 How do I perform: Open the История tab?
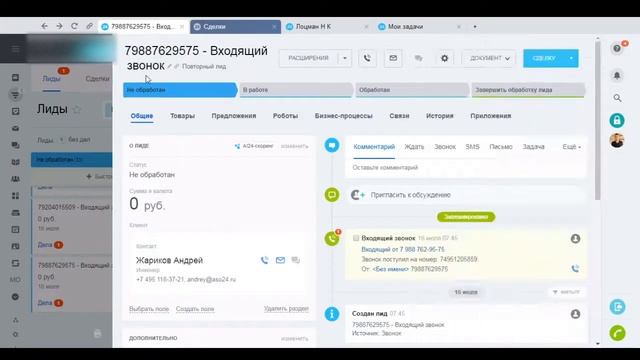click(x=440, y=116)
